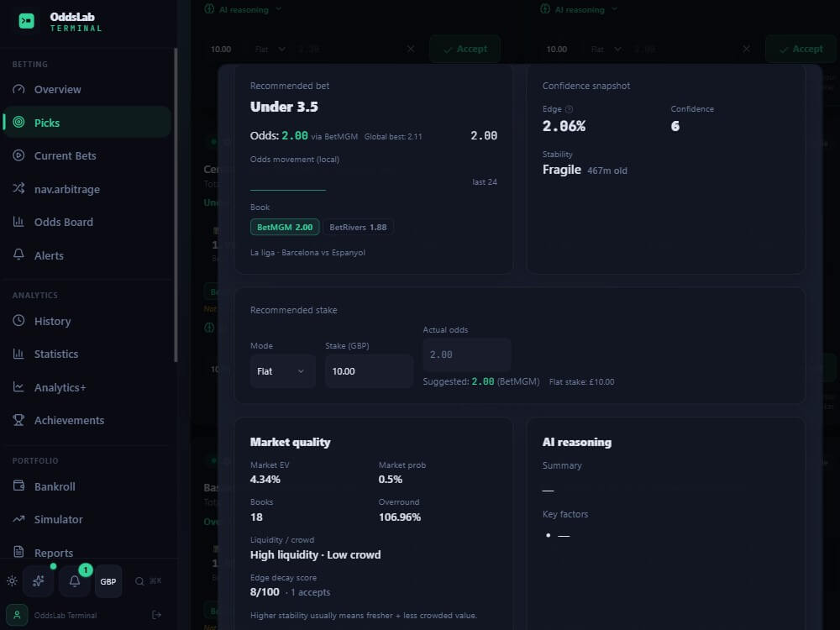Click the Reports document icon
This screenshot has height=630, width=840.
[18, 552]
